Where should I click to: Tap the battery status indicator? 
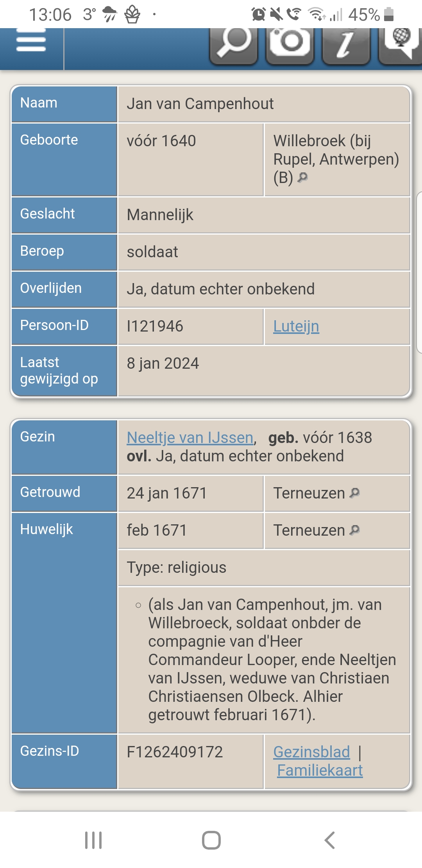coord(388,14)
